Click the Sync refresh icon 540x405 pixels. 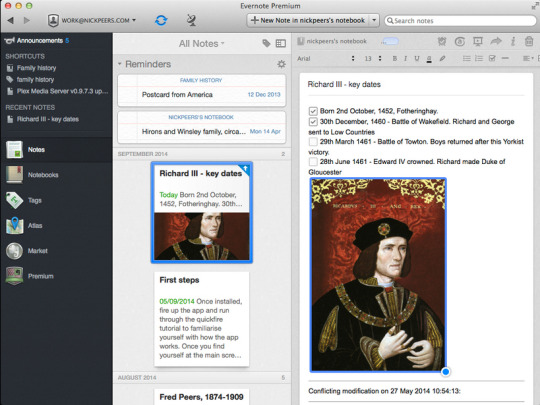161,20
